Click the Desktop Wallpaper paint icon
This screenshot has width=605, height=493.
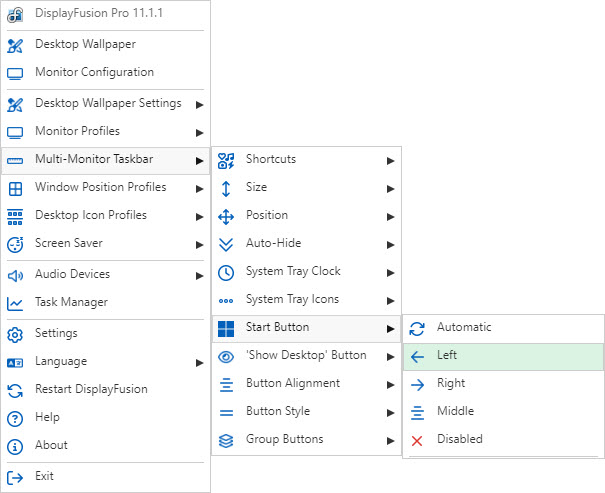click(15, 46)
